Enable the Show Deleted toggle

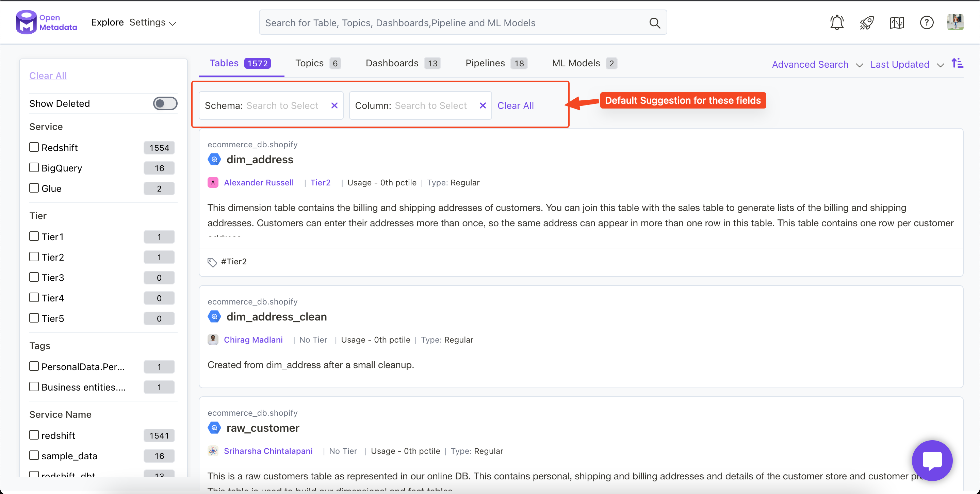point(165,103)
